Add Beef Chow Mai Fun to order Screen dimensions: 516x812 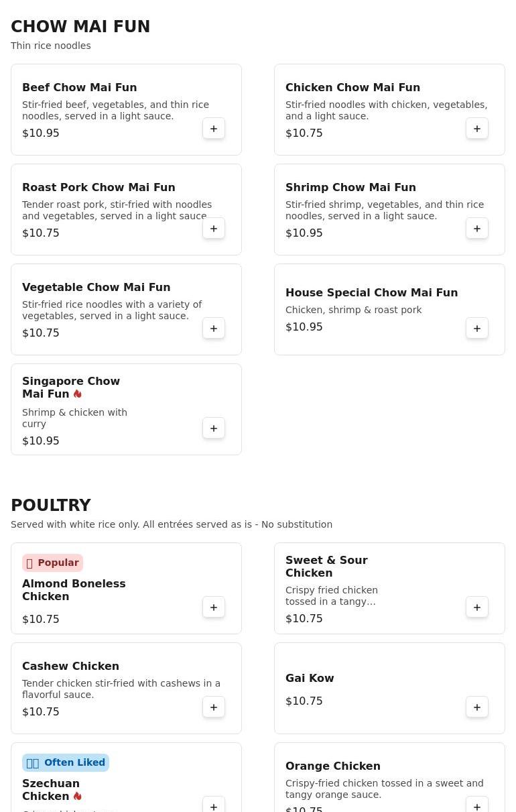214,129
